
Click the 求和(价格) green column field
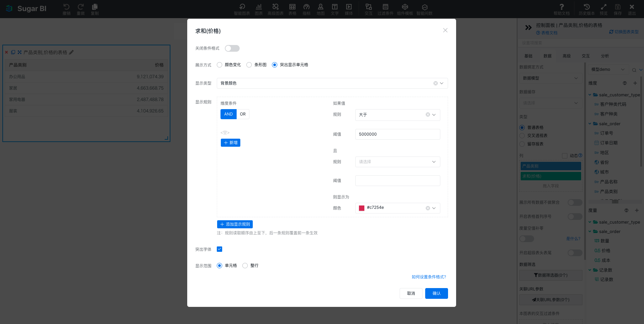coord(551,176)
